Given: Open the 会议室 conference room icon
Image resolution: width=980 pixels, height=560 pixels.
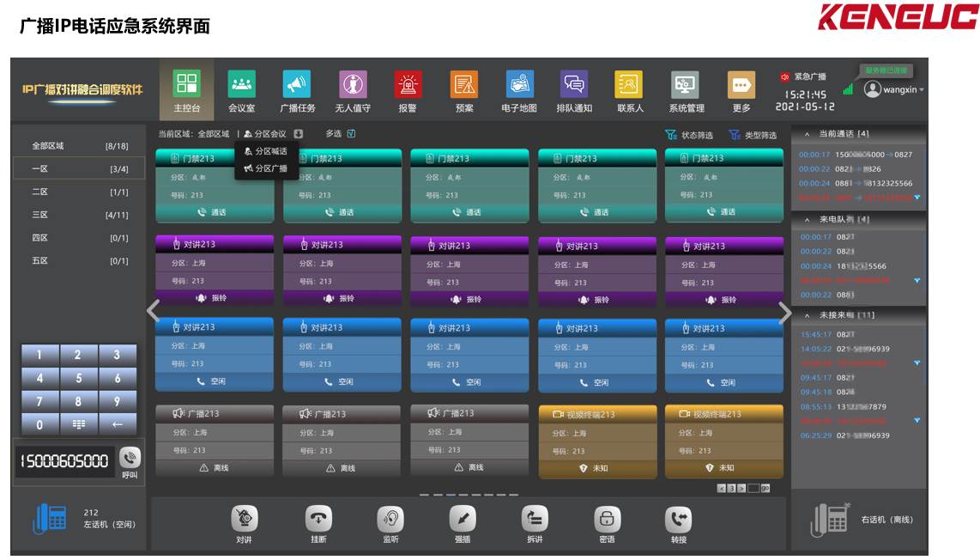Looking at the screenshot, I should (x=241, y=84).
